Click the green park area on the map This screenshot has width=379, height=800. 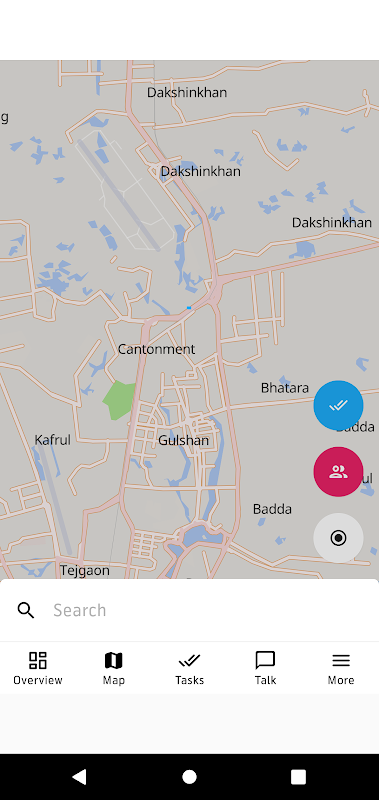(118, 399)
